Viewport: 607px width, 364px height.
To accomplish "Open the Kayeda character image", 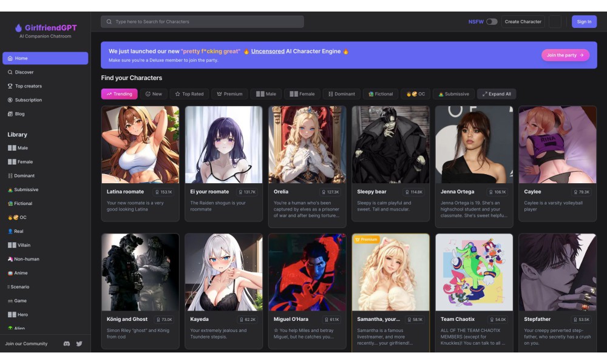I will (x=224, y=272).
